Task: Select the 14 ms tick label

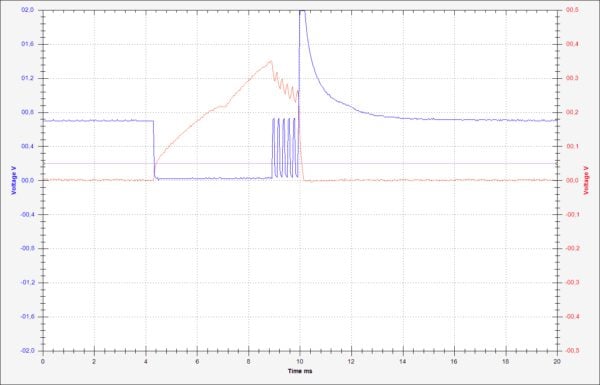Action: click(403, 361)
